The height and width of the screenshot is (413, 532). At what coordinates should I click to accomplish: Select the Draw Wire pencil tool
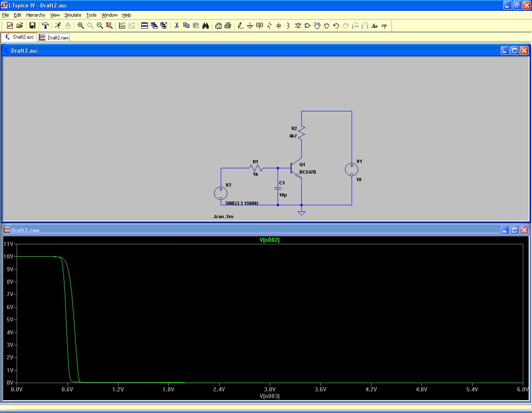click(240, 26)
